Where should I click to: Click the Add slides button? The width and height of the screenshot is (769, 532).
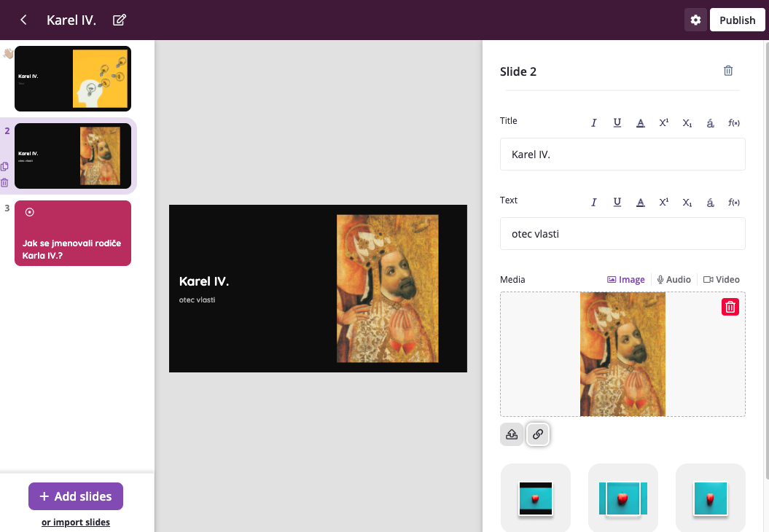76,496
